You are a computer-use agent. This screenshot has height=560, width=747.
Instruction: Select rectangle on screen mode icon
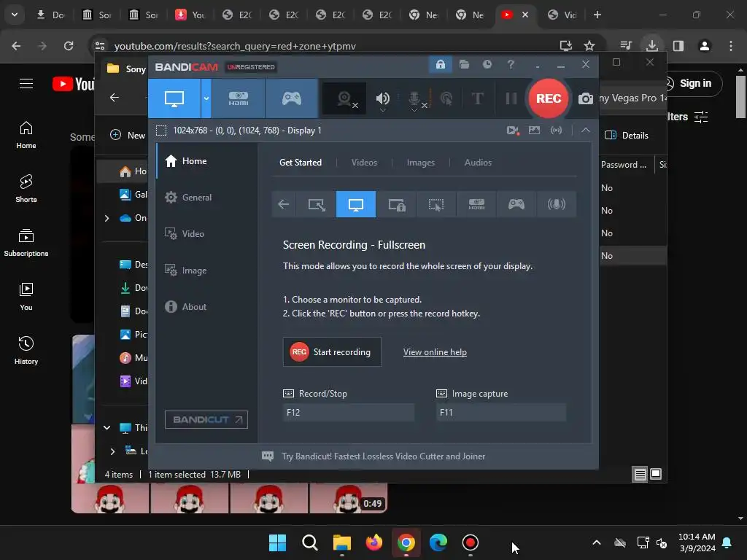[x=317, y=204]
